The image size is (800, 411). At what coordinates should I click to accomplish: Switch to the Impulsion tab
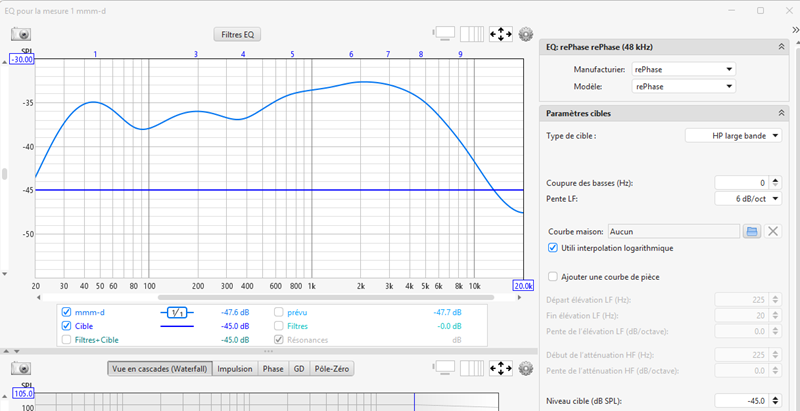tap(235, 369)
